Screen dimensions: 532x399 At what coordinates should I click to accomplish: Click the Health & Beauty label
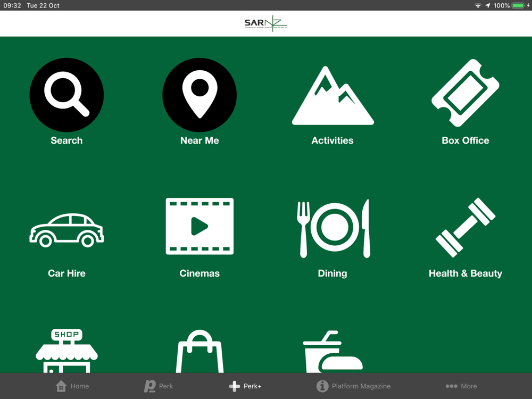465,273
